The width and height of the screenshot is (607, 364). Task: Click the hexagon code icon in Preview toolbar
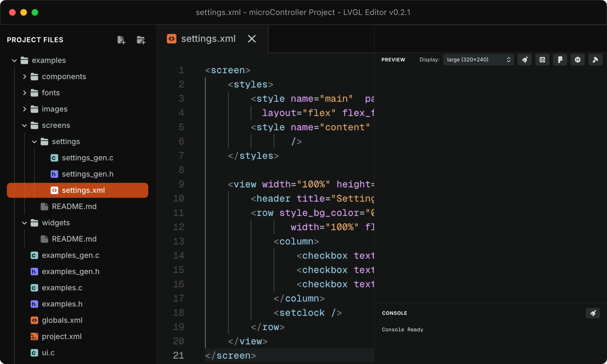[x=578, y=60]
